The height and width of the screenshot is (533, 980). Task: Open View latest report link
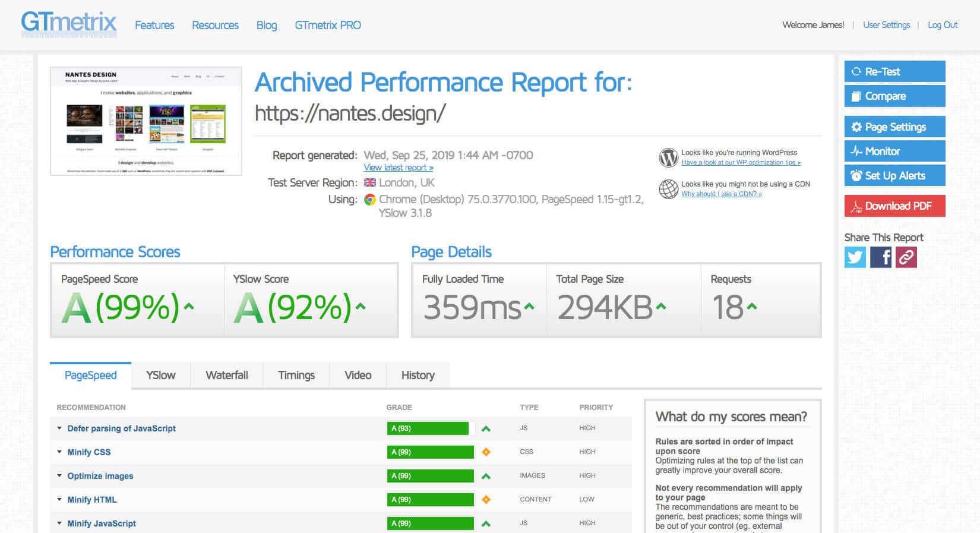pos(399,168)
